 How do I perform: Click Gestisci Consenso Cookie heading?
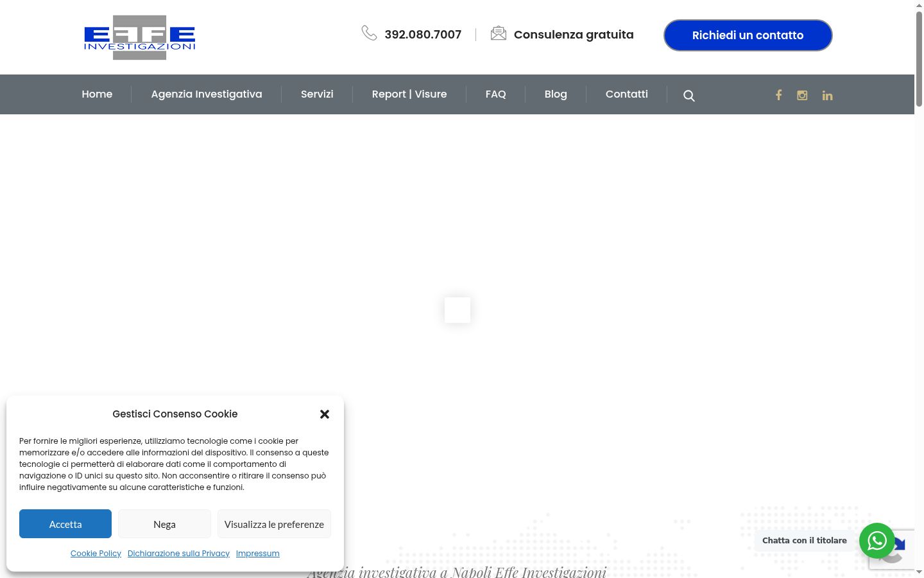pyautogui.click(x=175, y=414)
